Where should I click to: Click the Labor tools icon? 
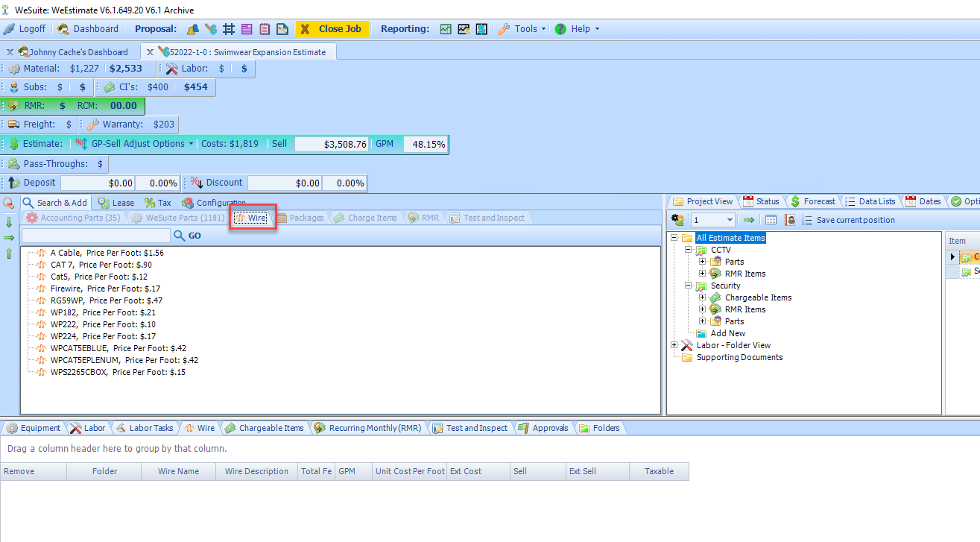(171, 69)
